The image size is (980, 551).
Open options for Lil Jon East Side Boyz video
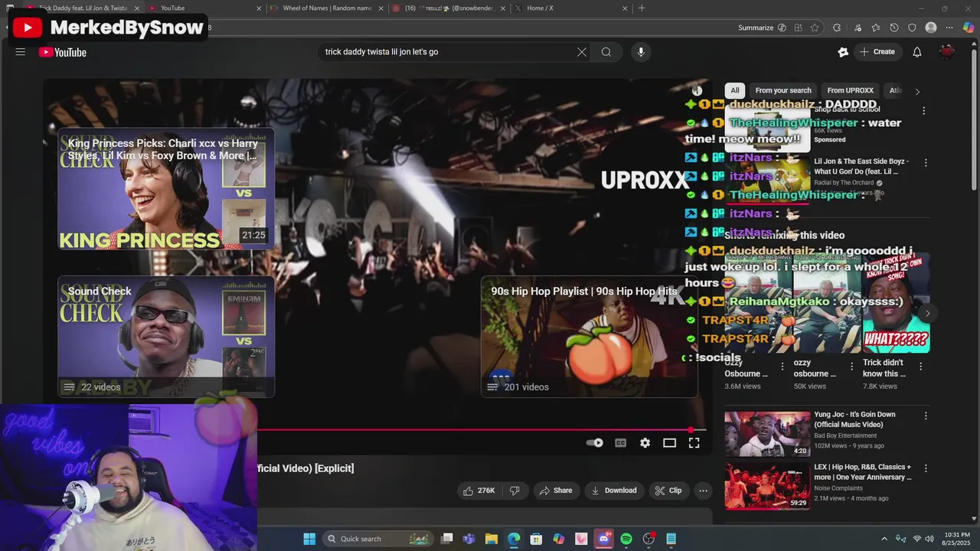click(926, 163)
